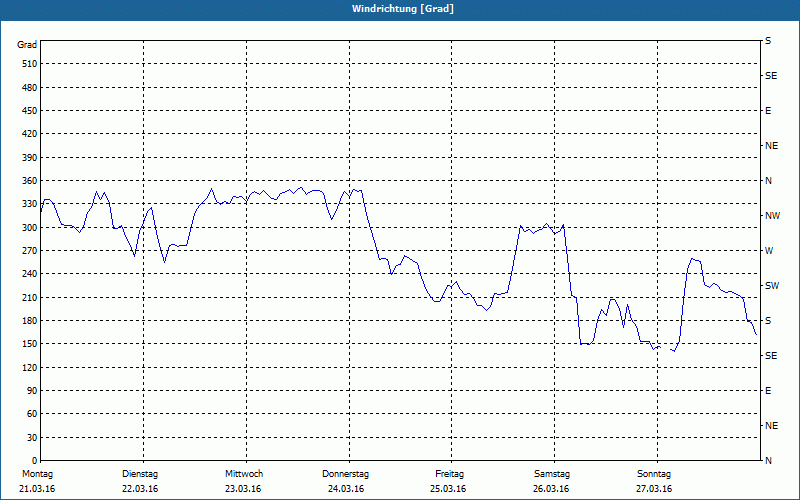Viewport: 800px width, 500px height.
Task: Click the SW compass label on right axis
Action: (772, 286)
